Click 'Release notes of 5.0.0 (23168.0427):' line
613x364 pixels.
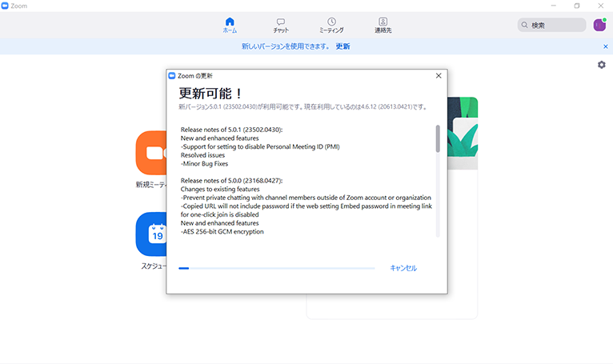coord(231,181)
